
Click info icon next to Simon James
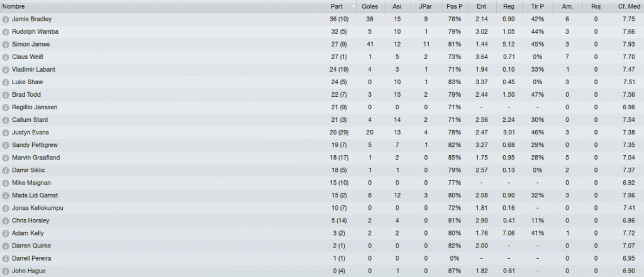click(5, 45)
